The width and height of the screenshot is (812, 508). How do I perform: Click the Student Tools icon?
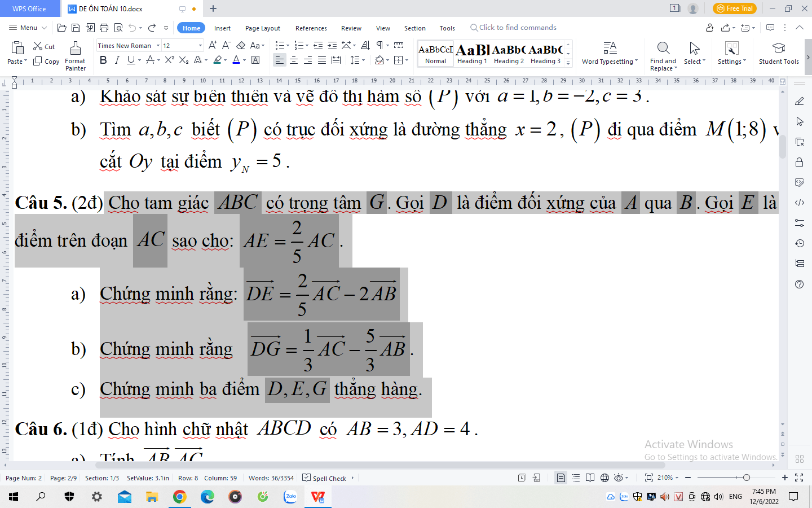pos(778,49)
